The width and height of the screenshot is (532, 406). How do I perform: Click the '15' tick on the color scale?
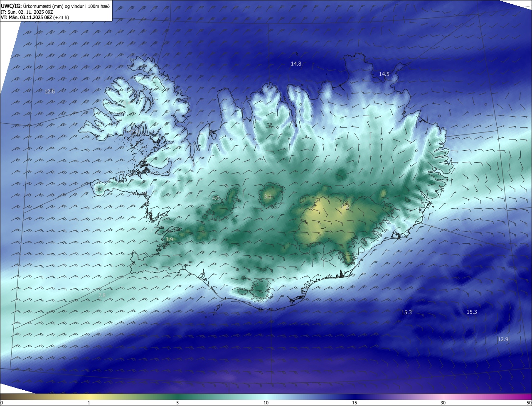coord(355,403)
